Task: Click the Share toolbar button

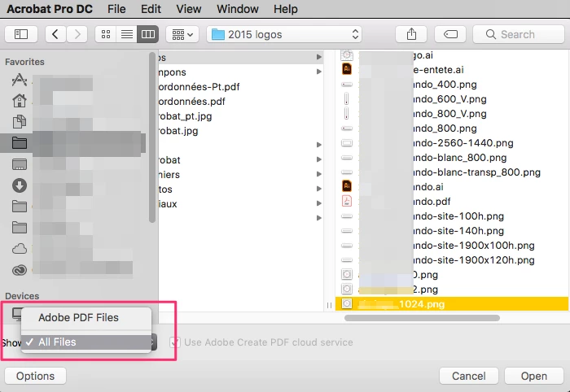Action: click(x=411, y=34)
